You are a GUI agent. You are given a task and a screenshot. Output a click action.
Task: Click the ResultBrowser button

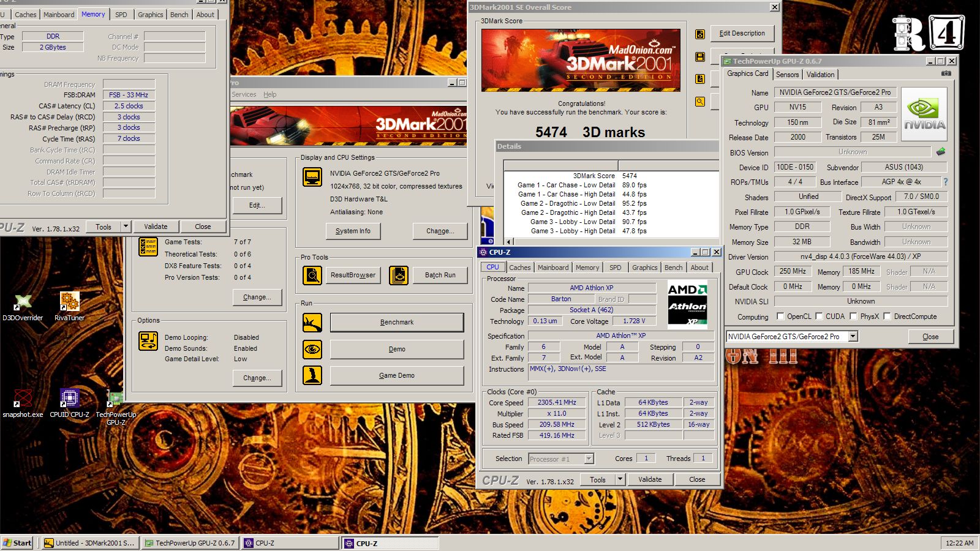click(353, 275)
